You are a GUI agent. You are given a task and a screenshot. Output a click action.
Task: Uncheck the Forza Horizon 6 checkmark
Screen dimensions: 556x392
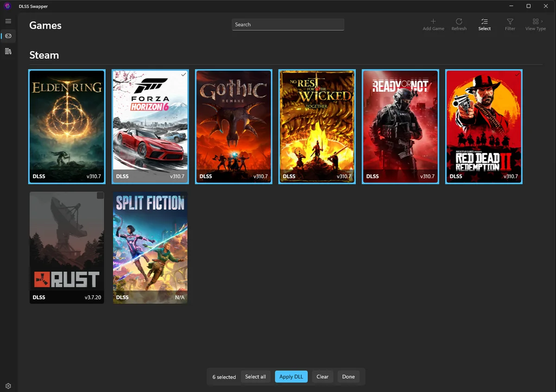tap(183, 75)
